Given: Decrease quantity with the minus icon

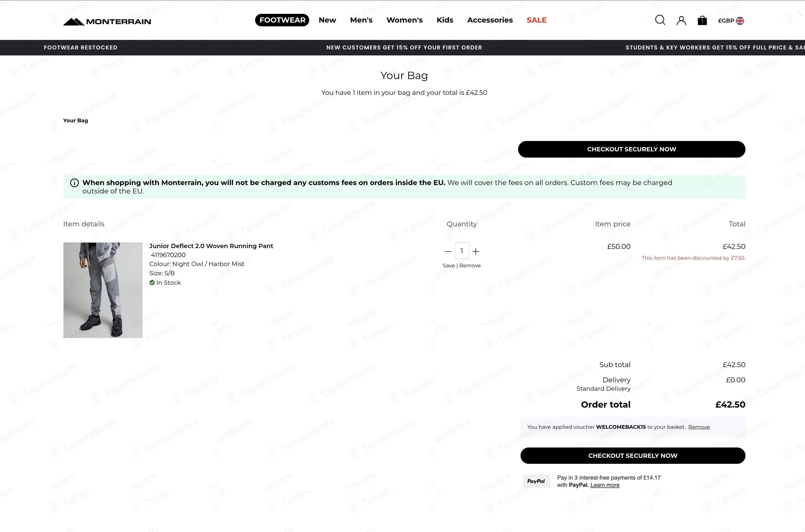Looking at the screenshot, I should click(x=448, y=251).
